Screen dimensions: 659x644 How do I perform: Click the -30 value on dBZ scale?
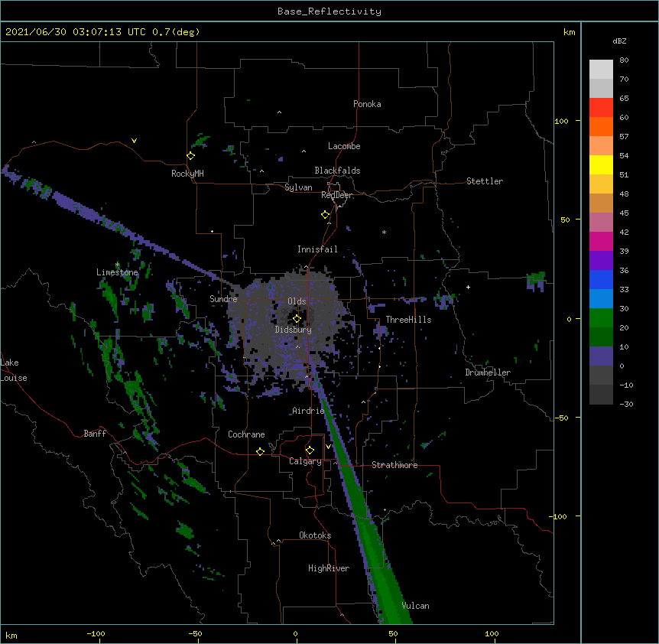[626, 404]
